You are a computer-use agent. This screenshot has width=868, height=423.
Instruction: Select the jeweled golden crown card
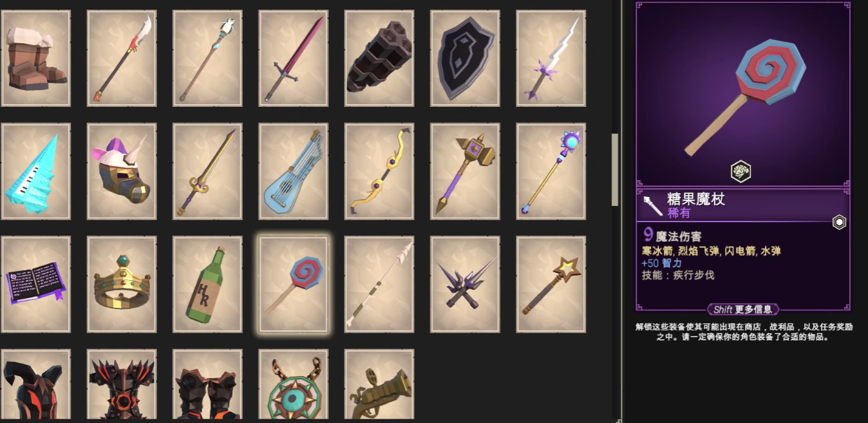pyautogui.click(x=122, y=285)
